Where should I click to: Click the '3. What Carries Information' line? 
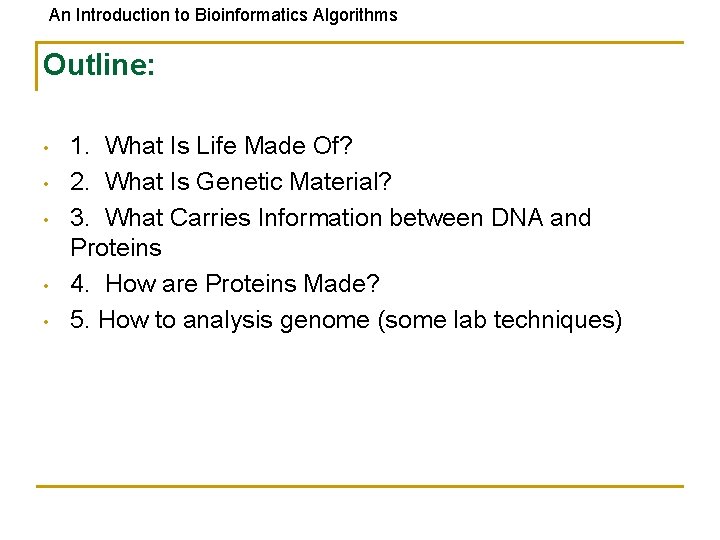point(330,218)
